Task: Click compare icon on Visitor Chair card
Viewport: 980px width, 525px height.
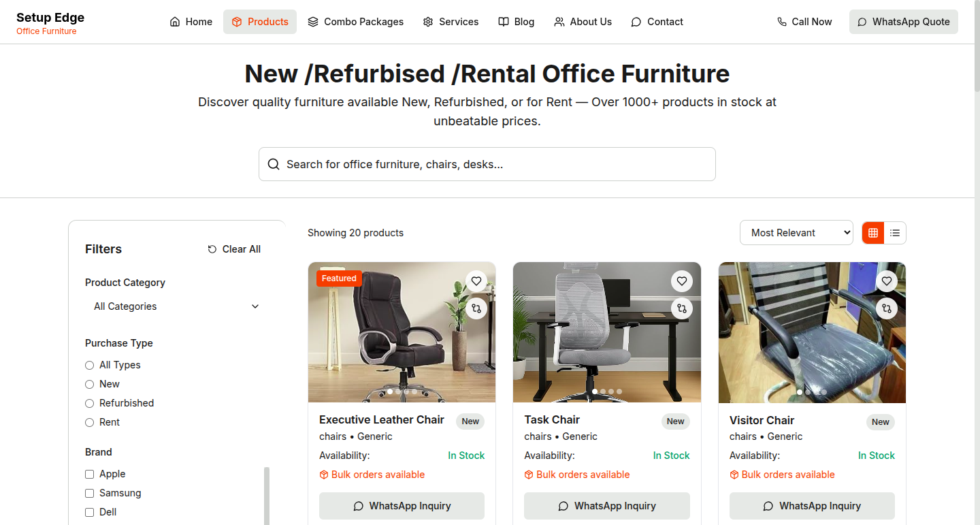Action: pos(887,308)
